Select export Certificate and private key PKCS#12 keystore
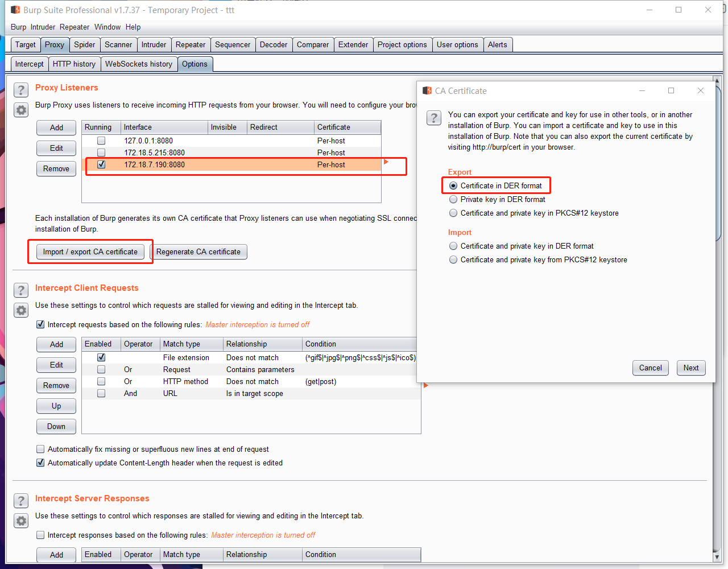The height and width of the screenshot is (569, 728). (453, 213)
